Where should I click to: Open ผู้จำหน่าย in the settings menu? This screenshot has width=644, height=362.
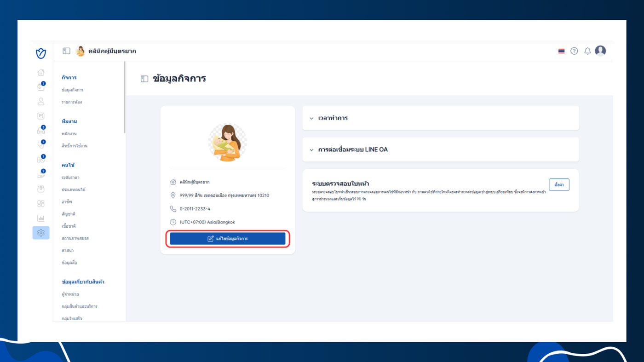(x=70, y=294)
